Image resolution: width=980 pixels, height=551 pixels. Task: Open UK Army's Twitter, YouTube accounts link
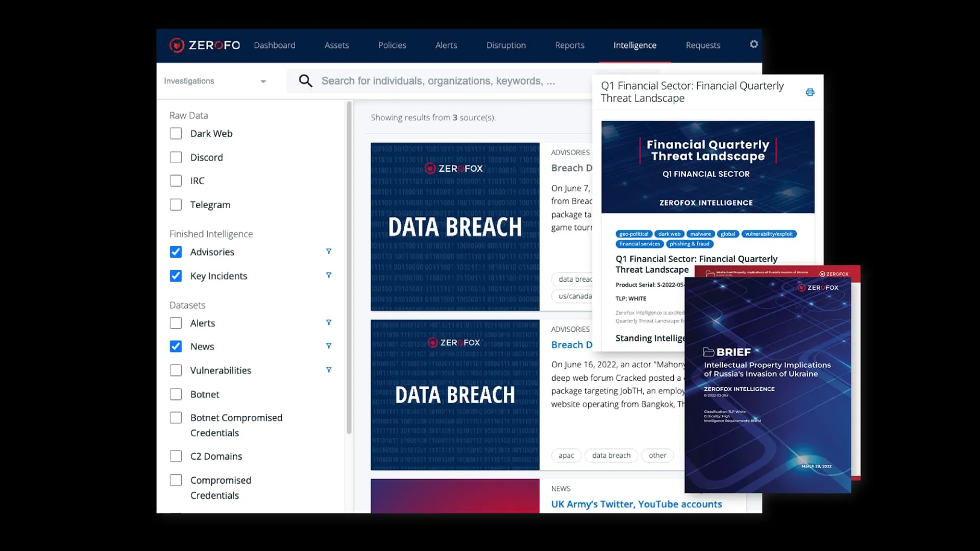tap(636, 504)
